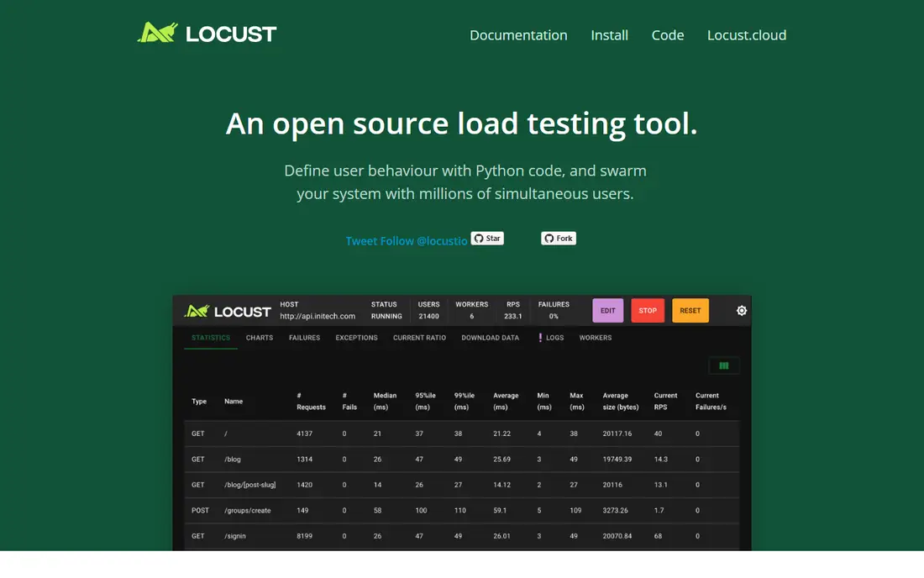Click the Current Failures/s column header
The height and width of the screenshot is (578, 924).
tap(711, 402)
